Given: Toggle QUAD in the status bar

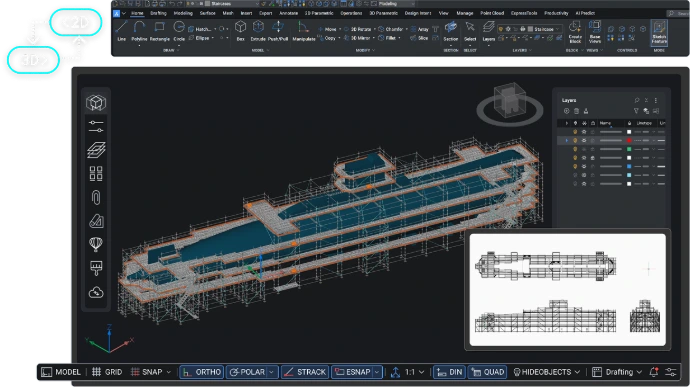Looking at the screenshot, I should tap(487, 372).
